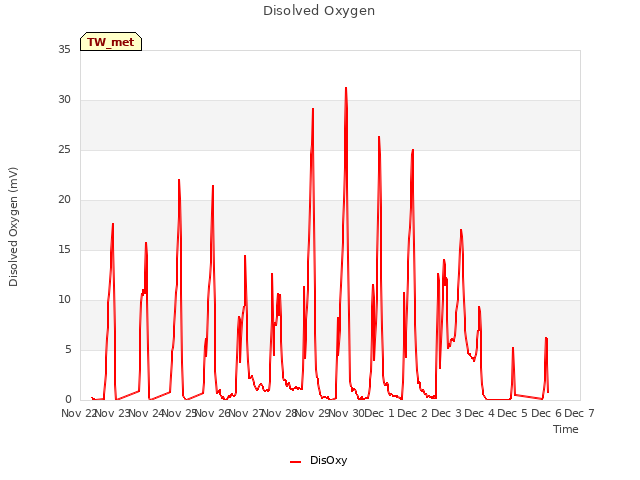Viewport: 640px width, 480px height.
Task: Click the Dec 1 x-axis tick label
Action: (379, 413)
